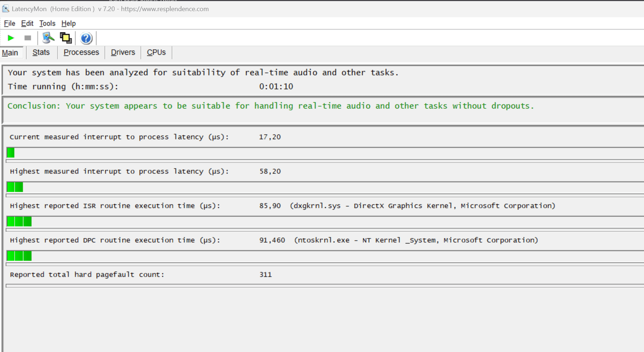The image size is (644, 352).
Task: Click the LatencyMon app icon in the title bar
Action: (x=5, y=9)
